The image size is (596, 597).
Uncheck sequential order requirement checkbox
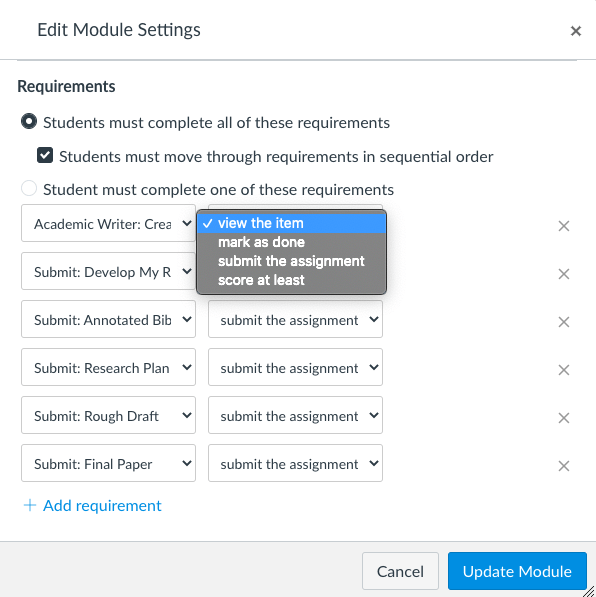pos(45,155)
